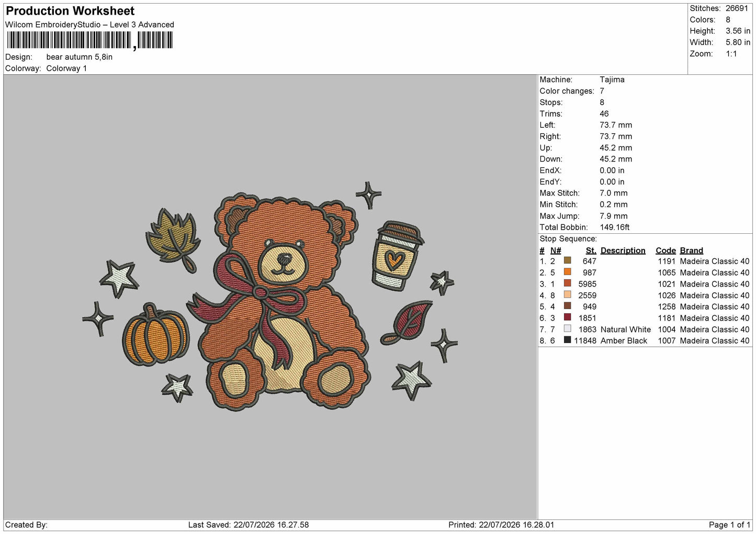Click the Left value '73.7 mm'
This screenshot has width=756, height=534.
[x=616, y=125]
